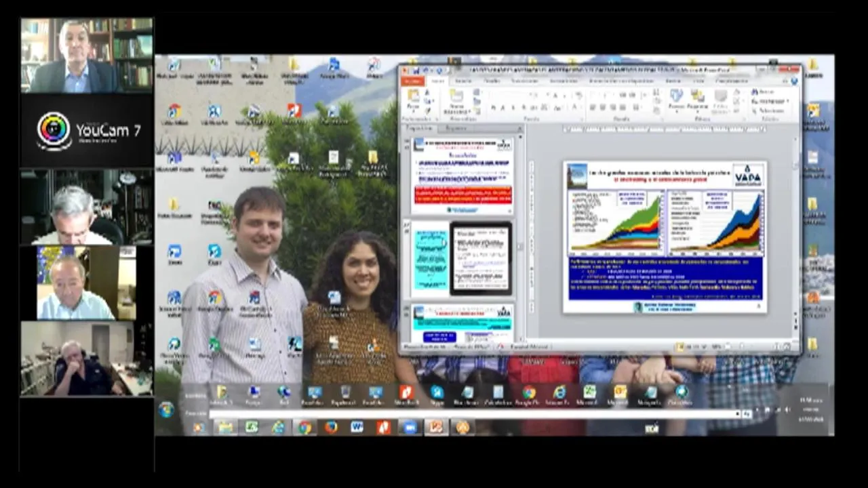Open the Transitions ribbon tab
Viewport: 868px width, 488px height.
pos(524,81)
